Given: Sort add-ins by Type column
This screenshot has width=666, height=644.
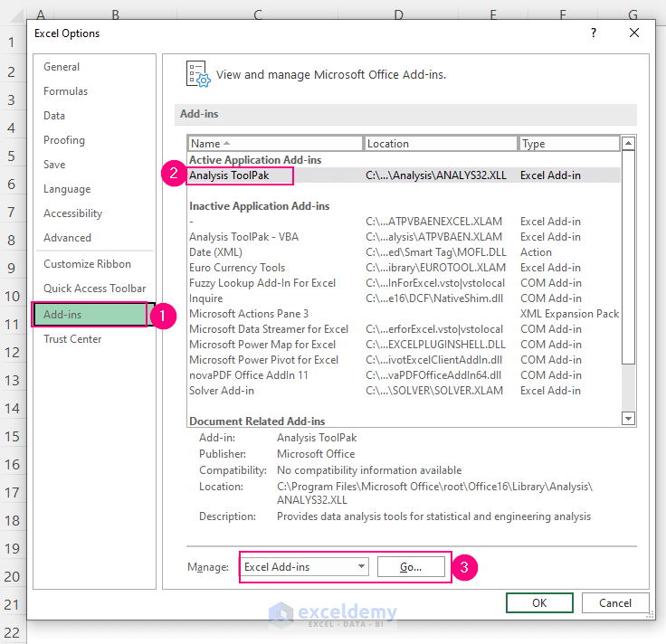Looking at the screenshot, I should (x=569, y=144).
